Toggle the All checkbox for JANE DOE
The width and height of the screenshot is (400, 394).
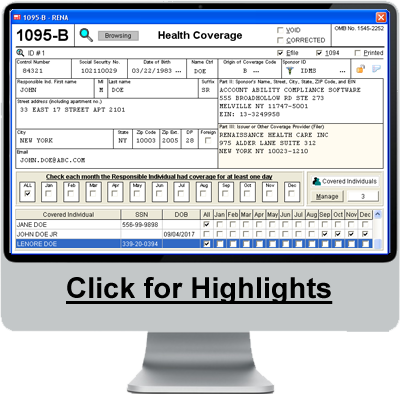pos(206,224)
